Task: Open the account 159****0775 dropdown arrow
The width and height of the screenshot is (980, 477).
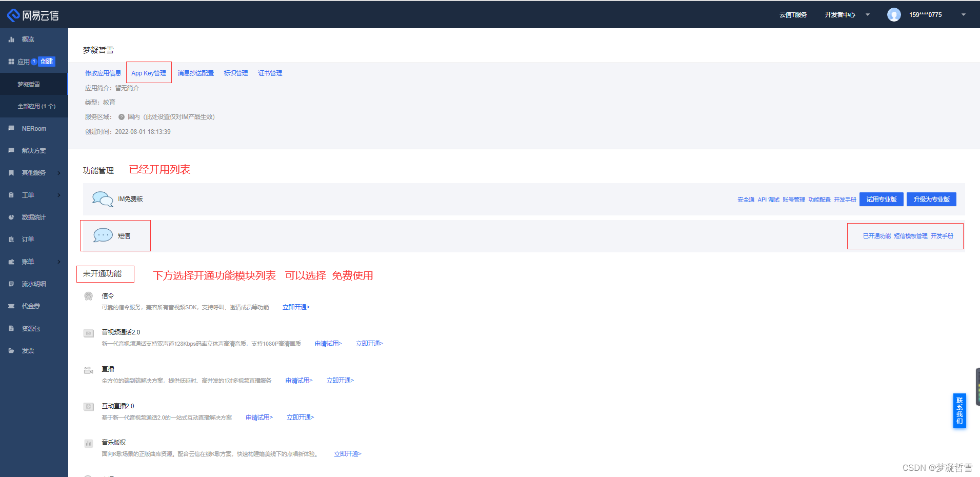Action: pyautogui.click(x=964, y=15)
